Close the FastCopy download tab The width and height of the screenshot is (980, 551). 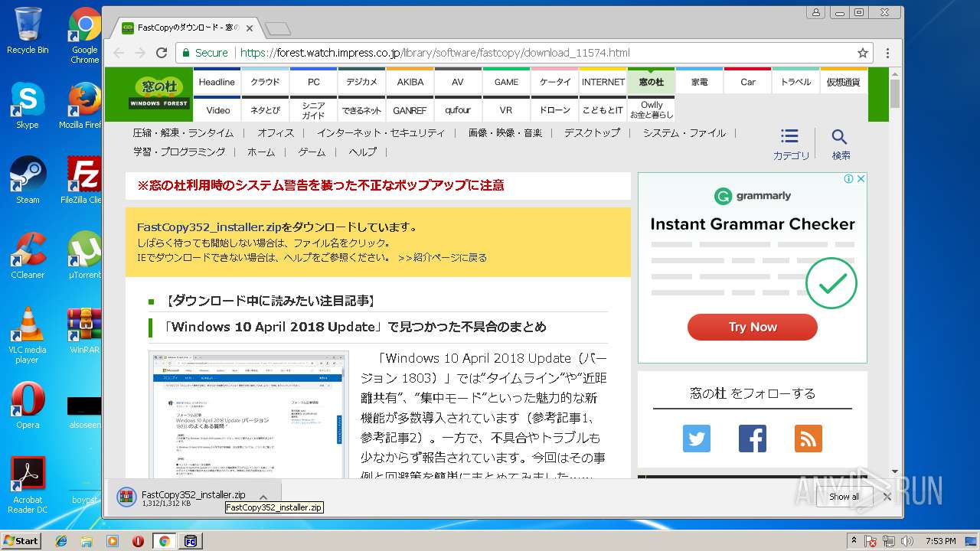(250, 28)
